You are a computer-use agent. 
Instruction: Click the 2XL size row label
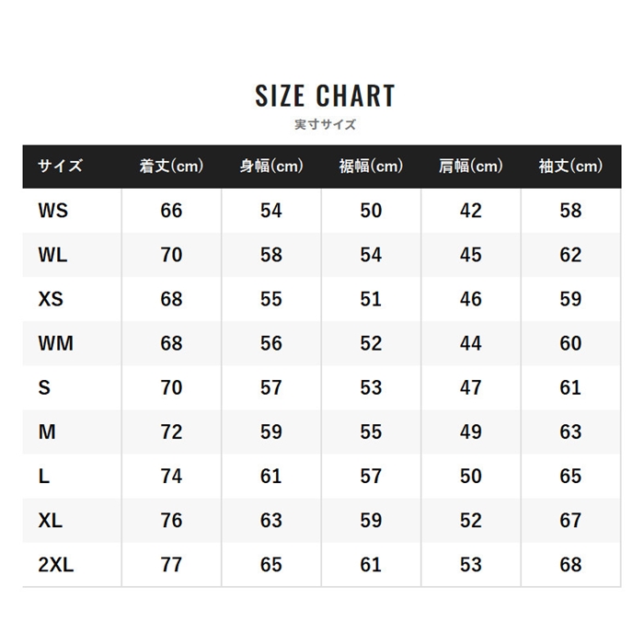56,565
